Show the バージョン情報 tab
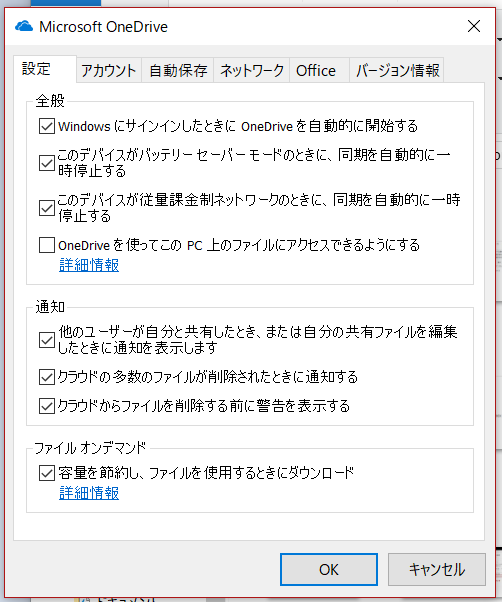 (397, 71)
